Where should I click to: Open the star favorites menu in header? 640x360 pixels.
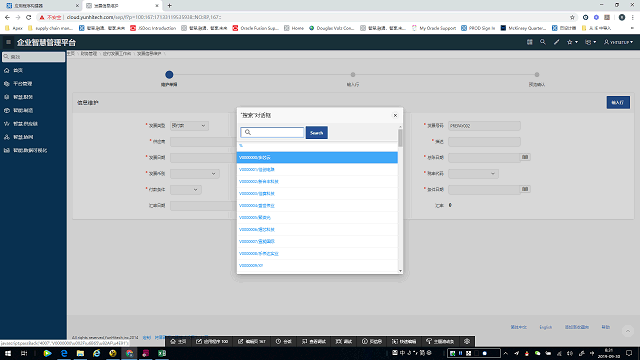click(572, 42)
